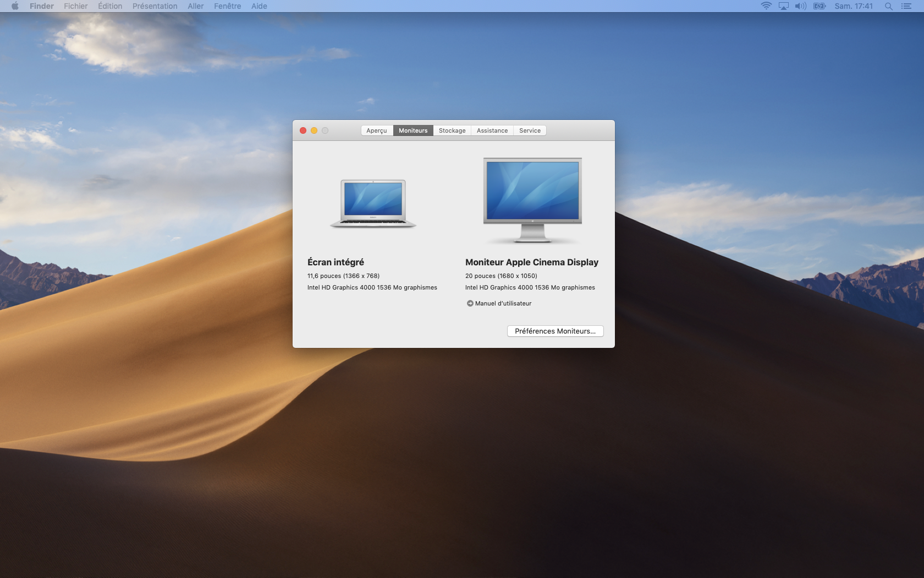Open the Apple menu
Image resolution: width=924 pixels, height=578 pixels.
[x=15, y=6]
